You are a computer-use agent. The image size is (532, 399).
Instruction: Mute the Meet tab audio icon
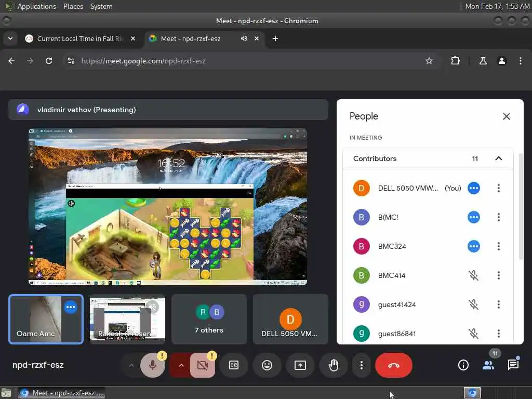(244, 38)
